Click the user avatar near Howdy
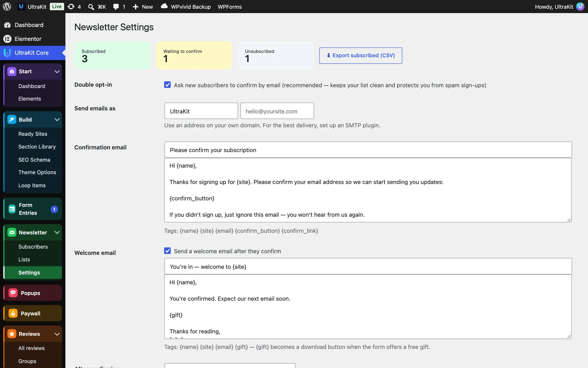The height and width of the screenshot is (368, 588). coord(580,7)
